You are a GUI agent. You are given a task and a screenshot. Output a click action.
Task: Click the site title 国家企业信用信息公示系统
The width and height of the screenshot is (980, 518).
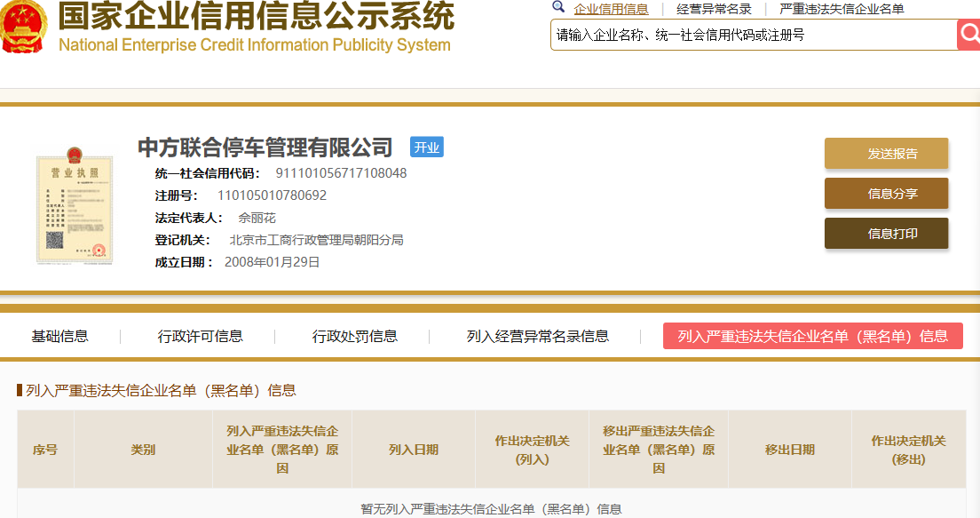(x=257, y=16)
